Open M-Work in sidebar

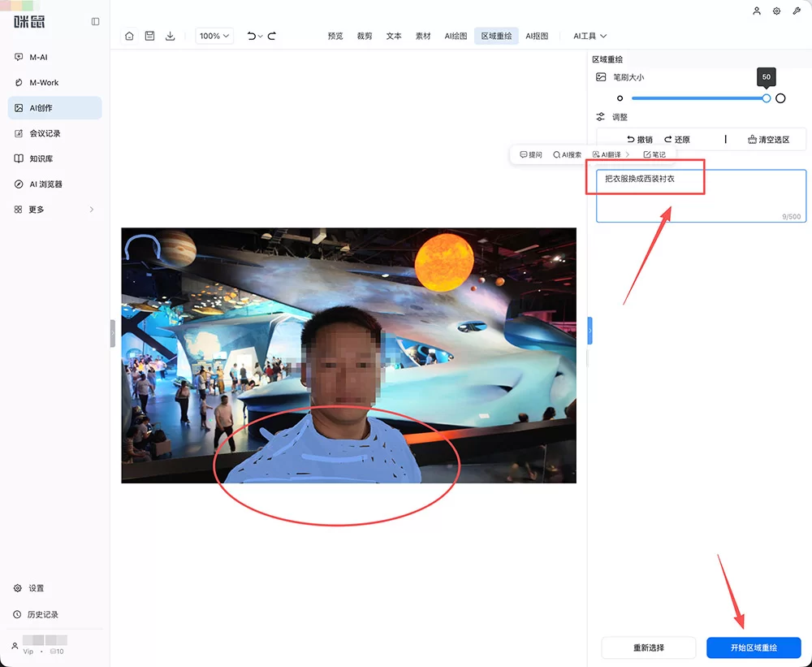[55, 82]
